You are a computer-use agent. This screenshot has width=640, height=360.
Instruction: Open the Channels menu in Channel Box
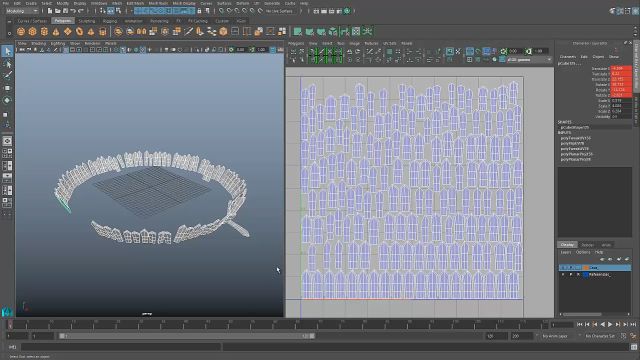coord(568,57)
